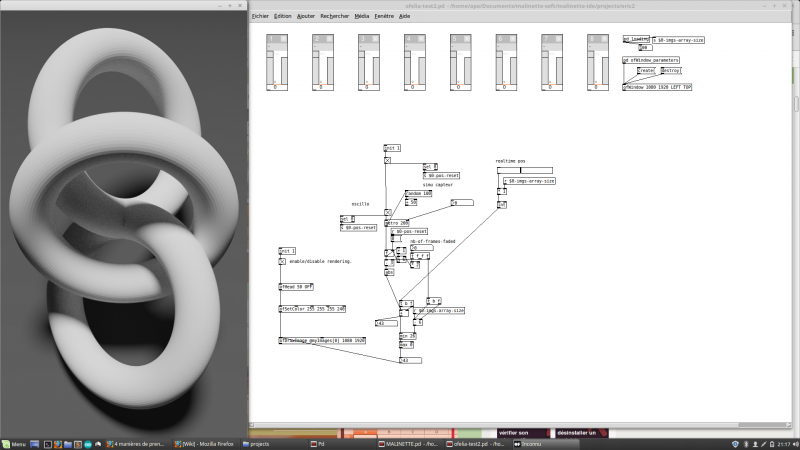Image resolution: width=800 pixels, height=450 pixels.
Task: Switch to the MALINETTE.pd taskbar window
Action: 408,444
